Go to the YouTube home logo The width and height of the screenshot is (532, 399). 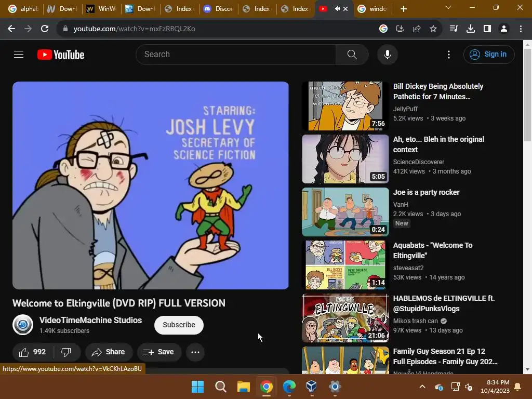61,55
